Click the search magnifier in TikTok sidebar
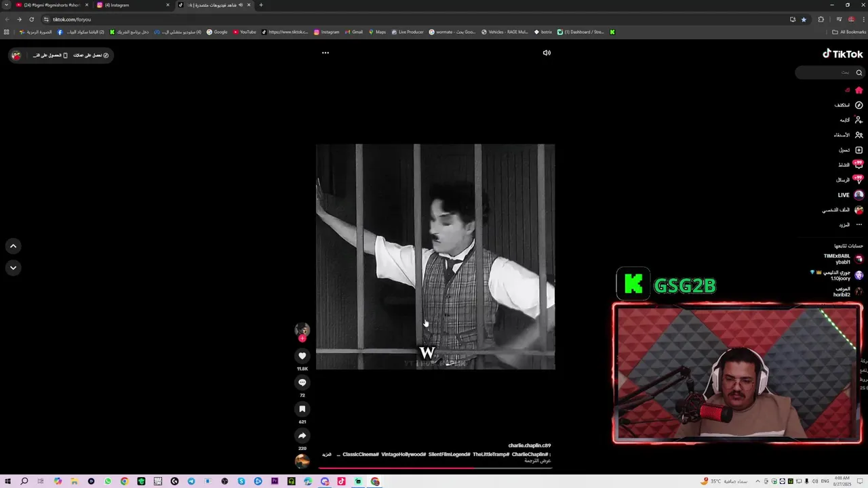The height and width of the screenshot is (488, 868). pyautogui.click(x=859, y=73)
